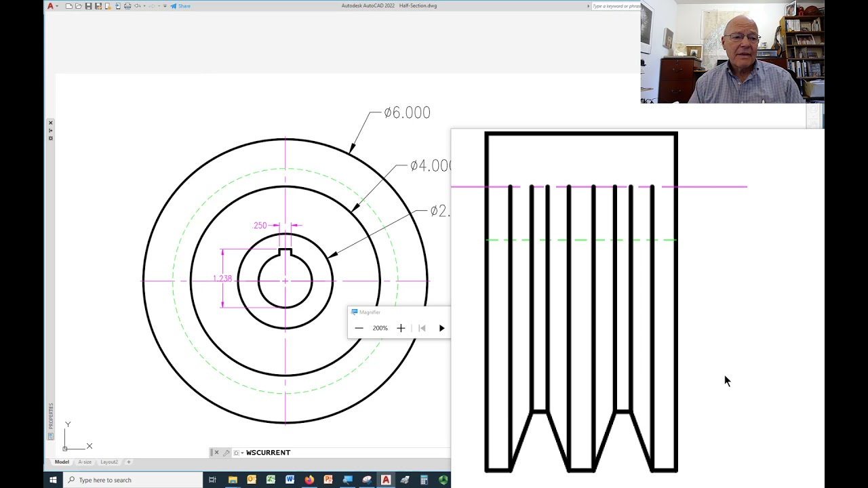
Task: Click the Type here to search box
Action: (132, 480)
